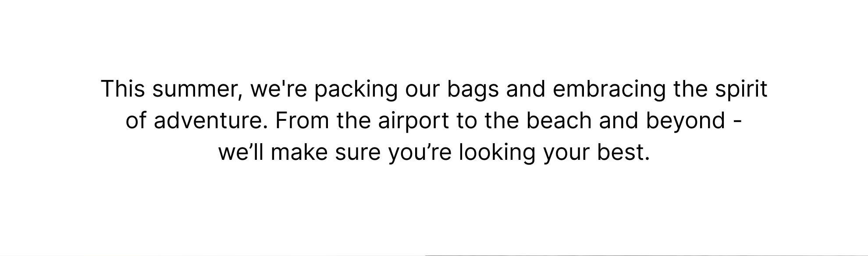Click the dash after "beyond"

click(x=737, y=123)
